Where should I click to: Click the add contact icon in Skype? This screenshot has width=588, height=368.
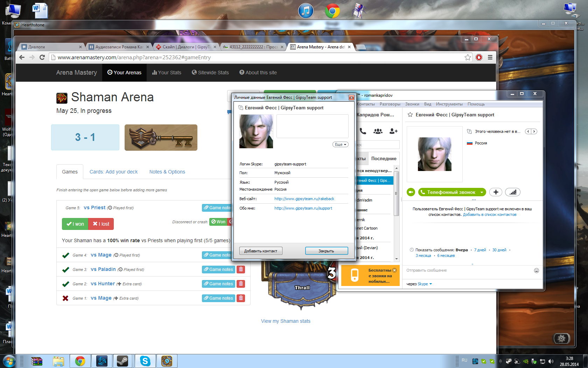click(393, 131)
